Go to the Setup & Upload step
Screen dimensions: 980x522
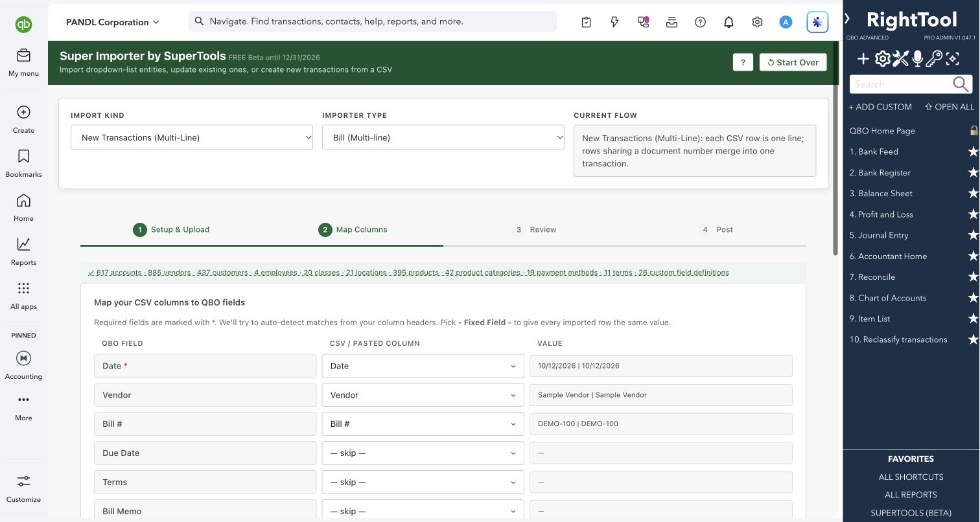(x=171, y=229)
